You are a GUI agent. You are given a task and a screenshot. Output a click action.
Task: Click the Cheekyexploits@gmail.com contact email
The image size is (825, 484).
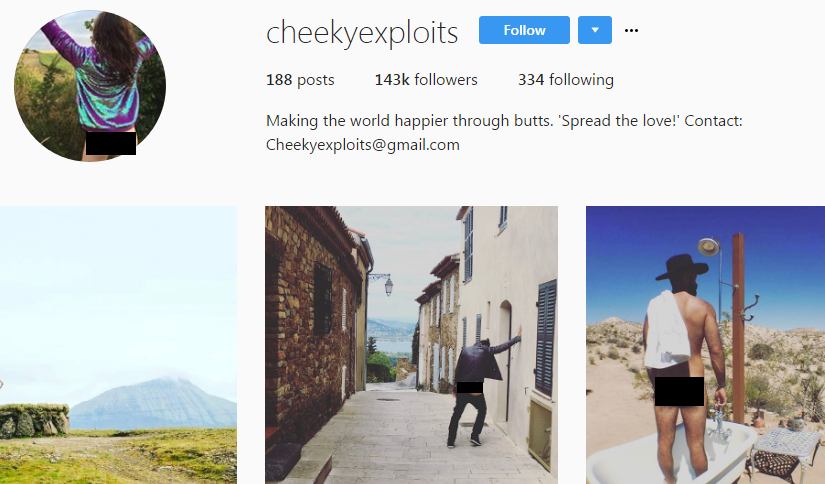point(363,145)
